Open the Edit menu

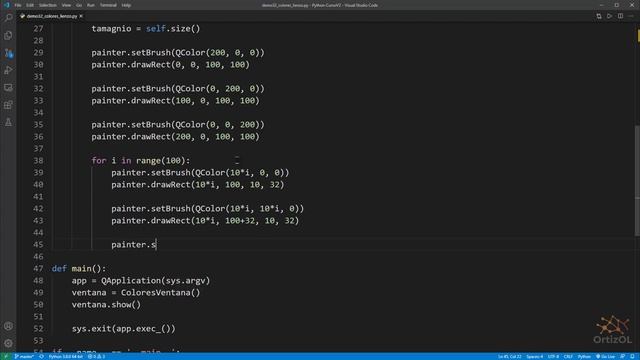click(30, 5)
